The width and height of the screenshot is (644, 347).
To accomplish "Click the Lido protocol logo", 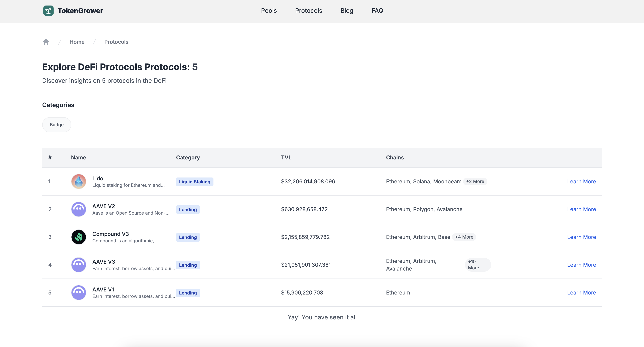I will pos(79,181).
